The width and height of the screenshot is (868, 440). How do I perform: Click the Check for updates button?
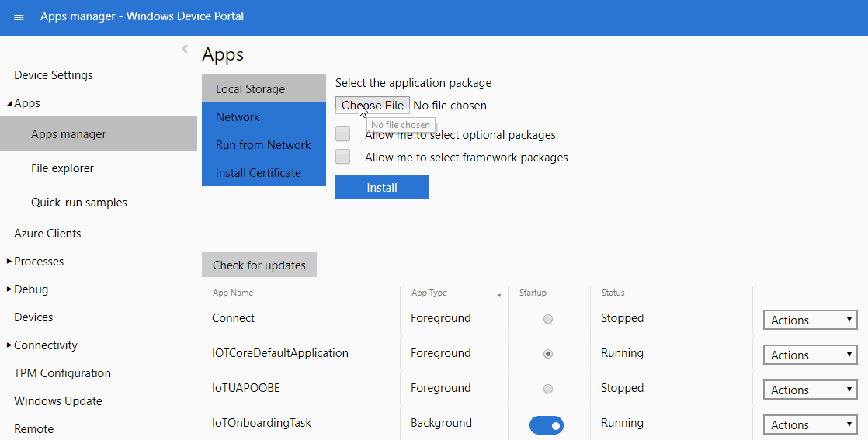coord(259,265)
